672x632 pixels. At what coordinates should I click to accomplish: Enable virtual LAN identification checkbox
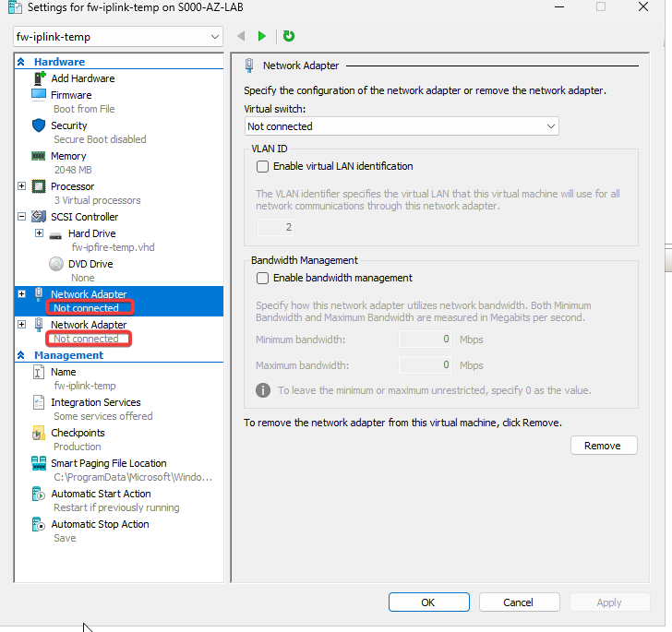click(x=263, y=167)
